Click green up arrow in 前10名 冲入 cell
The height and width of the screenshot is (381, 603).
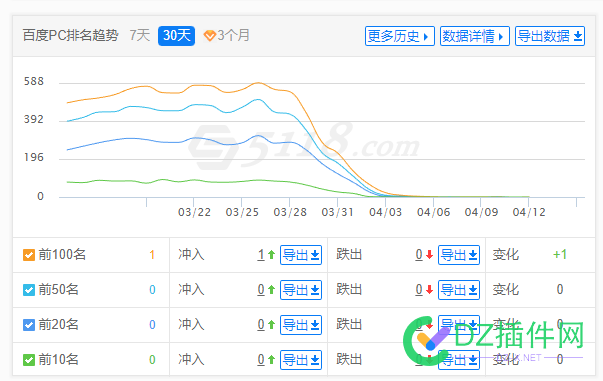272,359
